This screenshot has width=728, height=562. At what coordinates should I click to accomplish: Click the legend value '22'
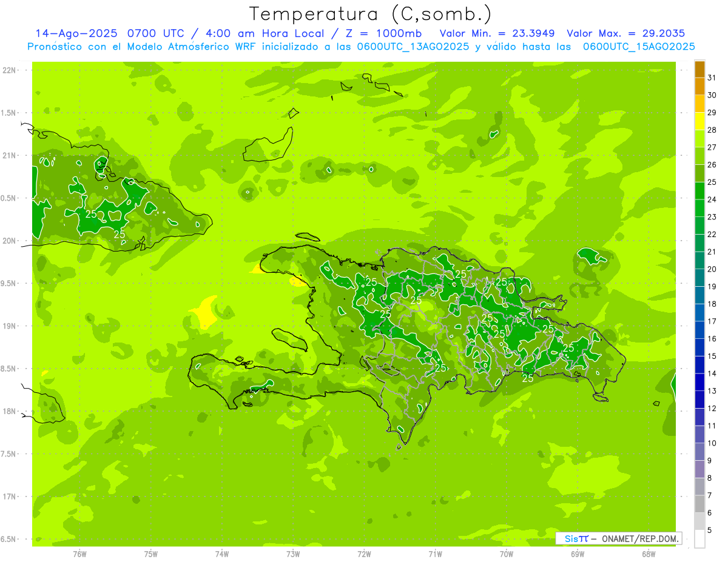click(712, 235)
